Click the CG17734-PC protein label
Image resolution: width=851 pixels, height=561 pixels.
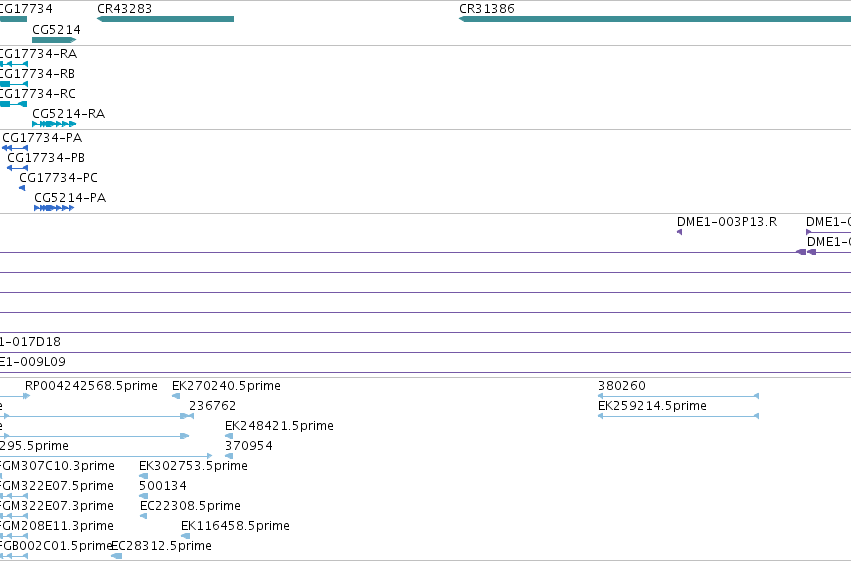[59, 178]
